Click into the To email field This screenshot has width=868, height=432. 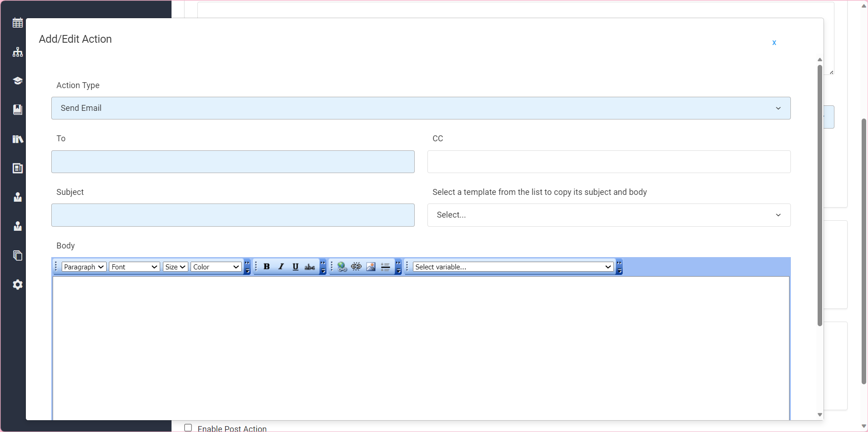tap(233, 162)
